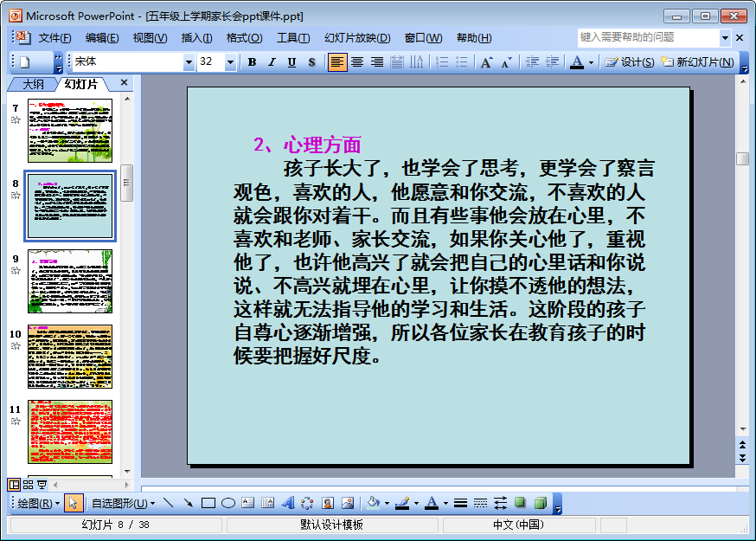Toggle numbered list
756x541 pixels.
[442, 61]
